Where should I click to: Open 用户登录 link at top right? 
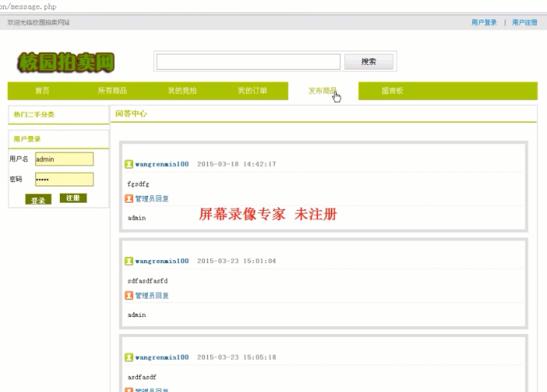pos(484,22)
